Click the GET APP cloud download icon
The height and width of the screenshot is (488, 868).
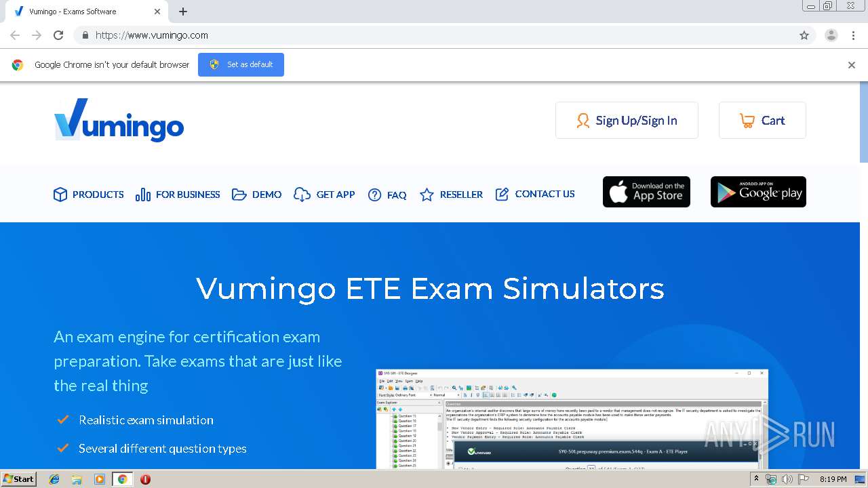302,195
